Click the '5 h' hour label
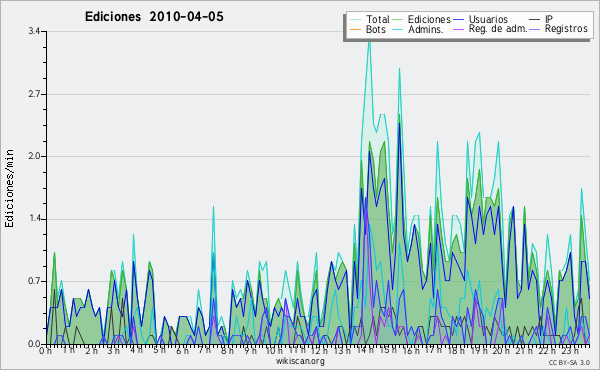The width and height of the screenshot is (600, 370). (x=159, y=350)
